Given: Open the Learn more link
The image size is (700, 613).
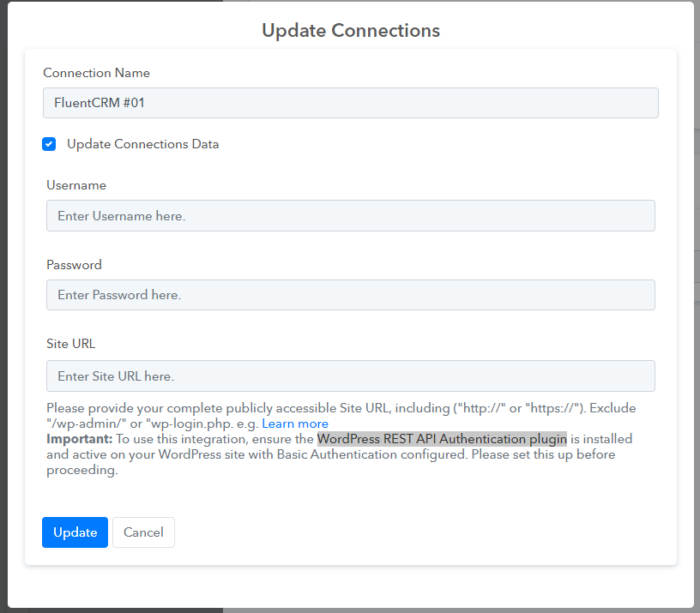Looking at the screenshot, I should tap(295, 424).
